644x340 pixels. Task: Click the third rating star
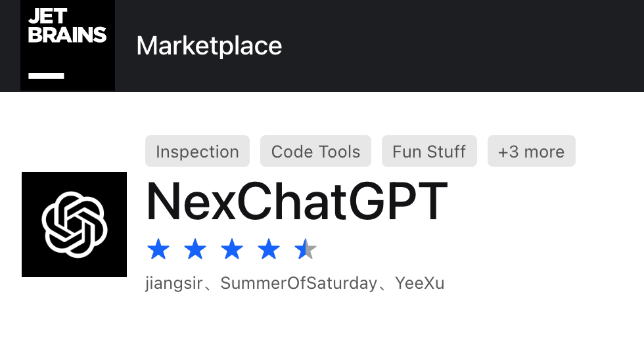coord(232,249)
